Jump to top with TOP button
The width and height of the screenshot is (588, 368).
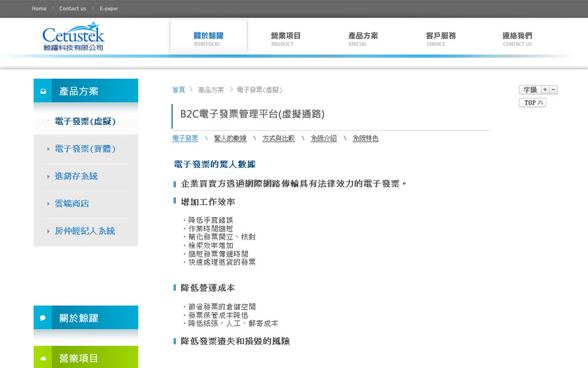click(x=532, y=102)
